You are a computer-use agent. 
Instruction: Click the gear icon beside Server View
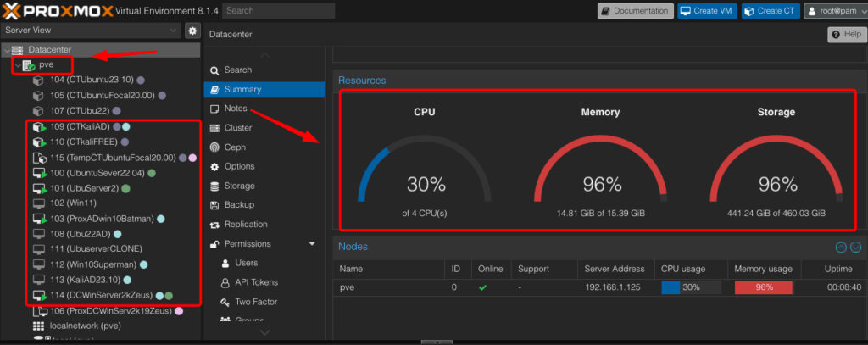pyautogui.click(x=192, y=31)
